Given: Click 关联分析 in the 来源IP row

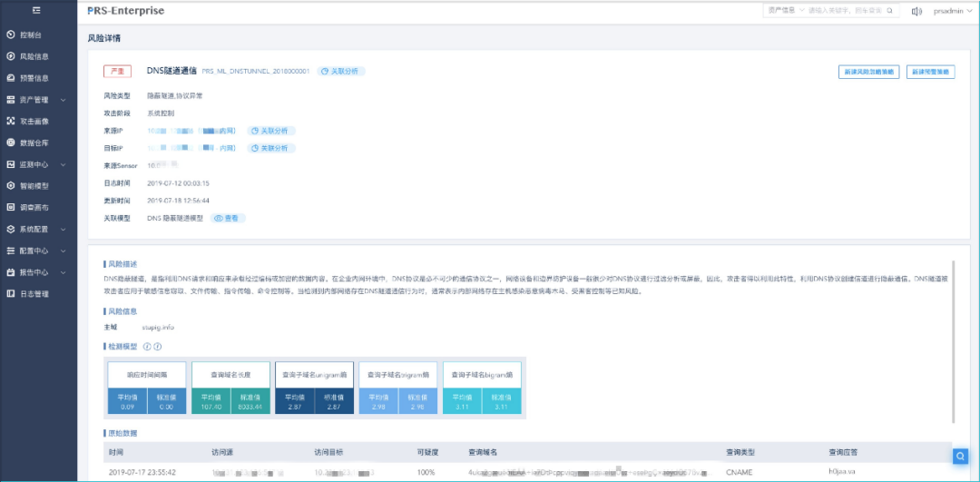Looking at the screenshot, I should click(x=271, y=131).
